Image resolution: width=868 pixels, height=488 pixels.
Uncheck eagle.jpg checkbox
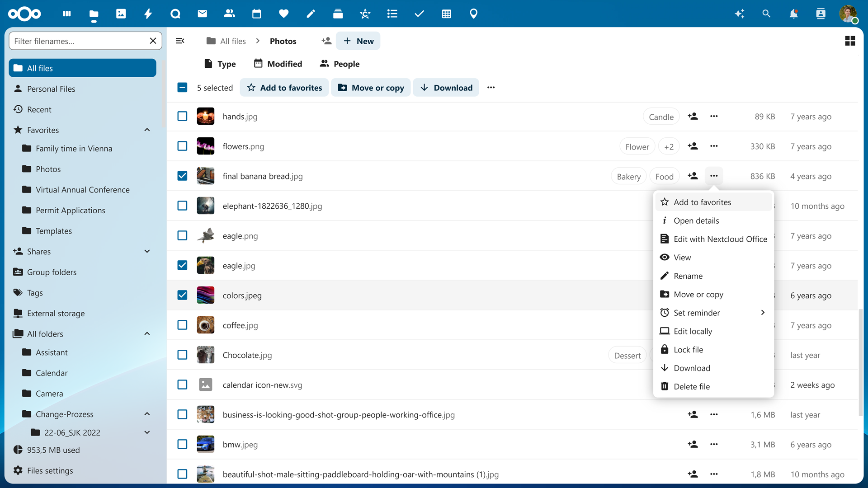pos(182,265)
